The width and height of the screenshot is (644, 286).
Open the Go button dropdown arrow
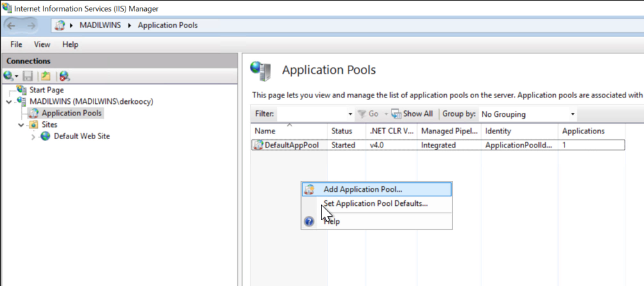(386, 114)
